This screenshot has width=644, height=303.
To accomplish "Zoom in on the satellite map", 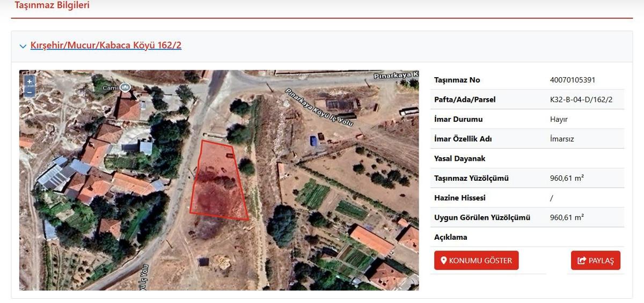I will click(30, 81).
